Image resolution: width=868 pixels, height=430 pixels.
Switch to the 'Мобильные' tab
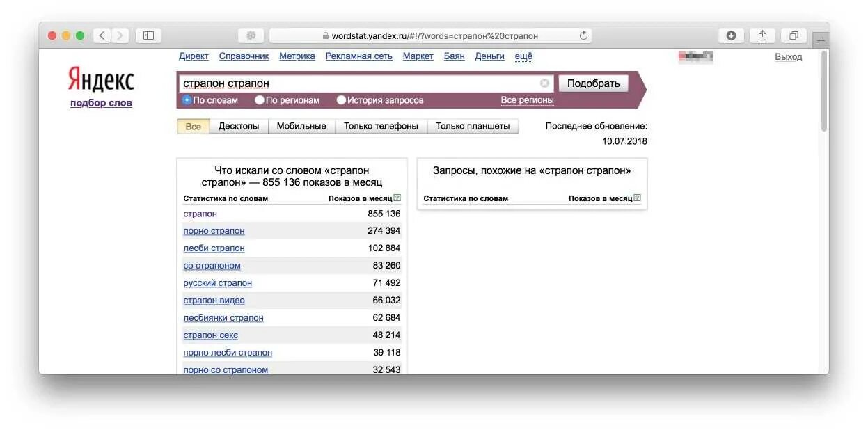tap(301, 126)
